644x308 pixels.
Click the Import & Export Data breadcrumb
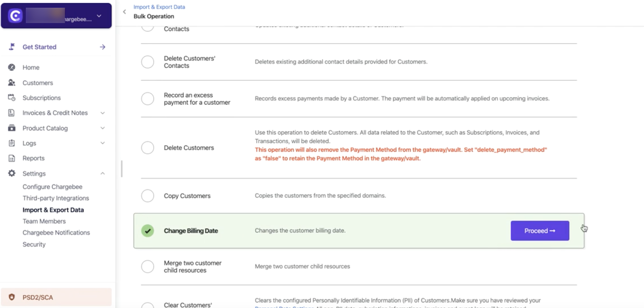tap(159, 7)
